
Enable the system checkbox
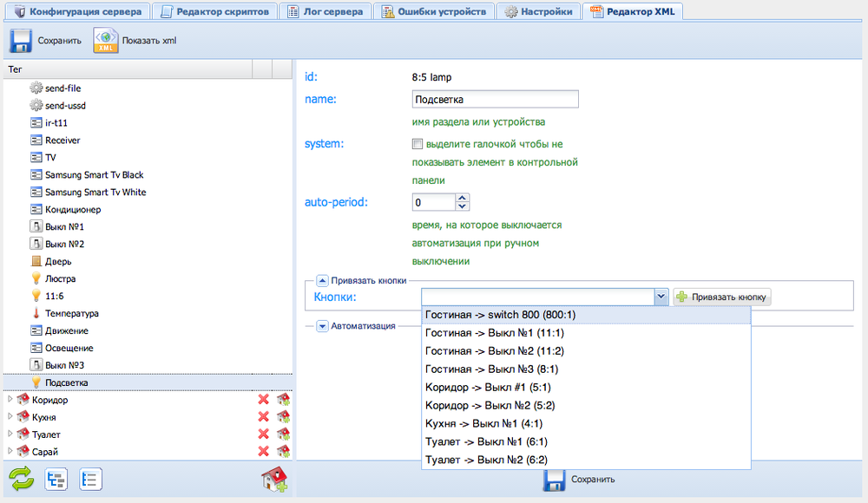tap(418, 144)
